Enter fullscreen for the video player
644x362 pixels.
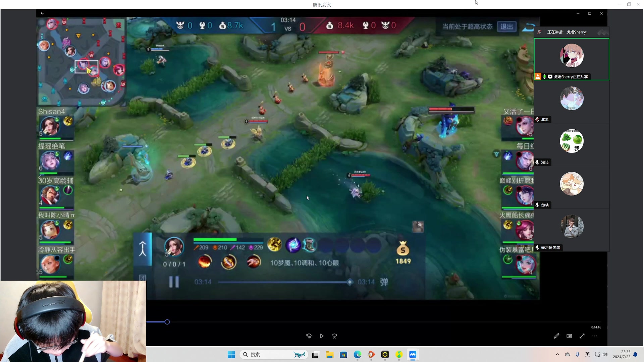point(582,336)
